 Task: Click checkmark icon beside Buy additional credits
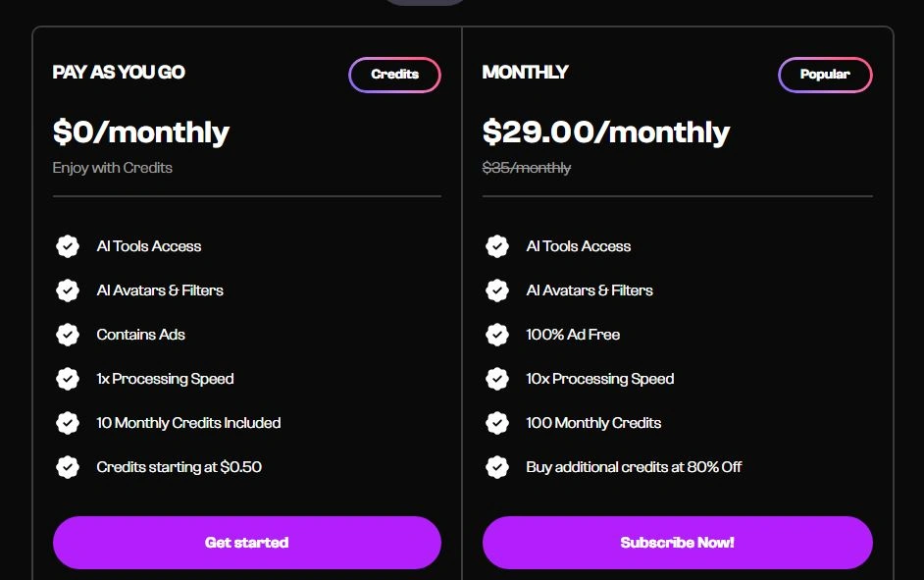[497, 467]
